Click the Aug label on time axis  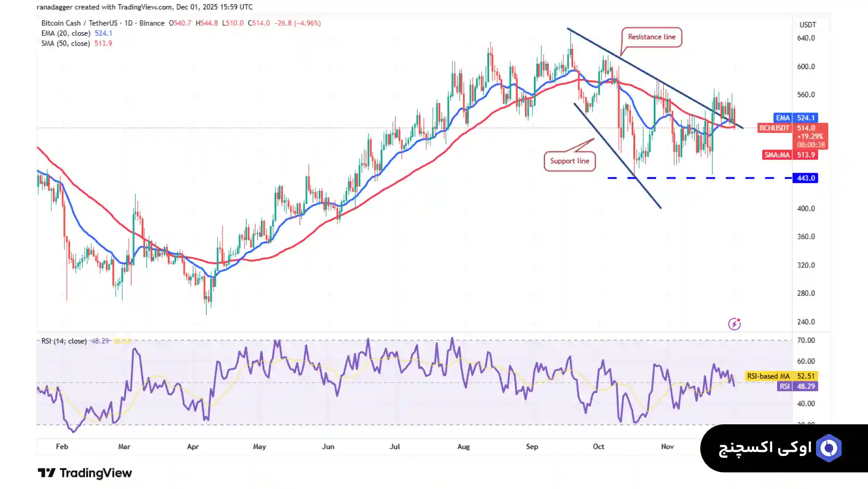(x=463, y=446)
